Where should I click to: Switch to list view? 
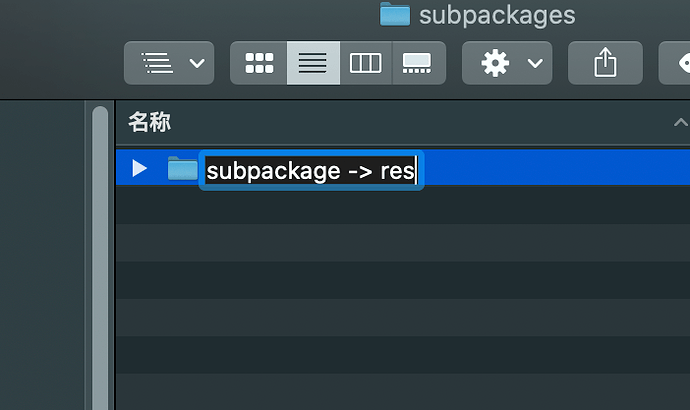coord(313,63)
